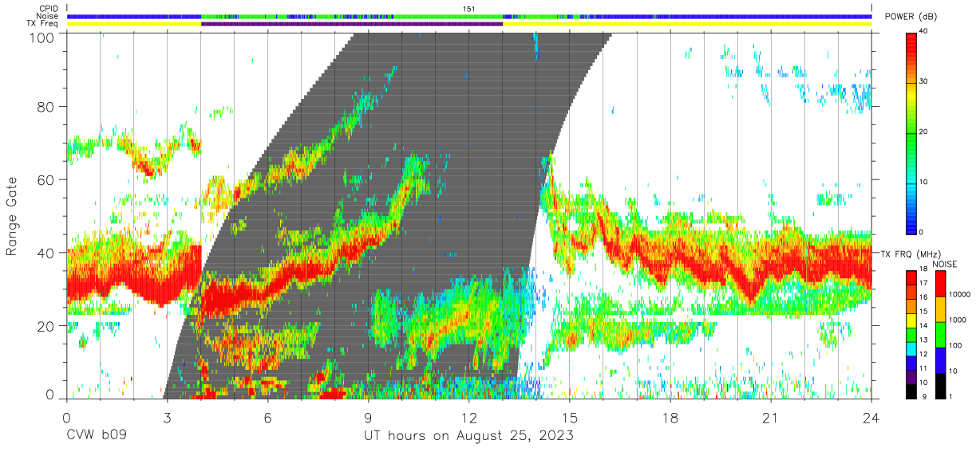Click the 14 label on the TX FRQ scale

923,327
